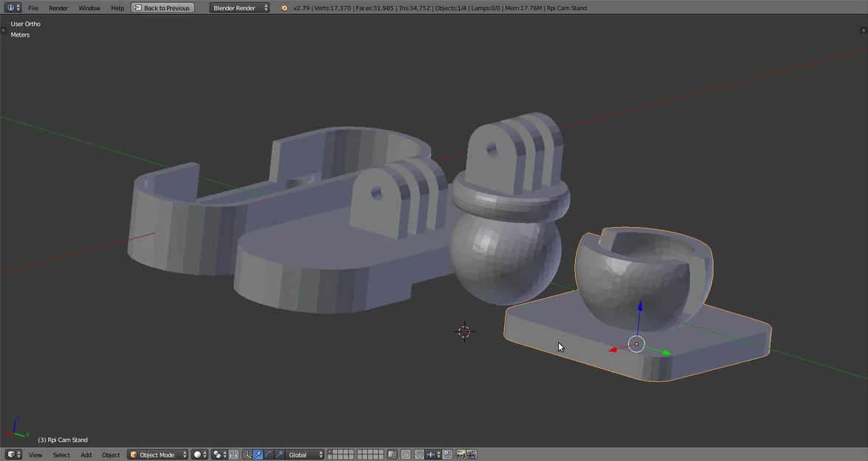The image size is (868, 461).
Task: Select the rotate manipulator arc icon
Action: coord(269,455)
